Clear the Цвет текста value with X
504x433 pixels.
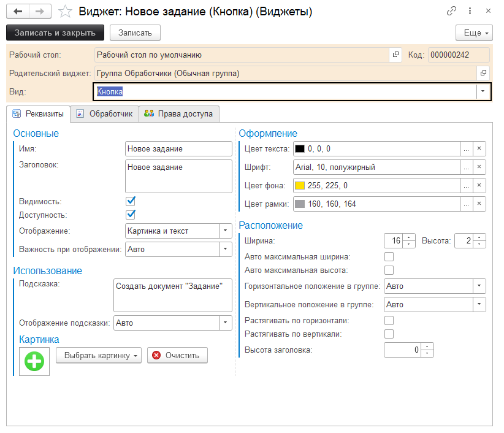(x=479, y=148)
